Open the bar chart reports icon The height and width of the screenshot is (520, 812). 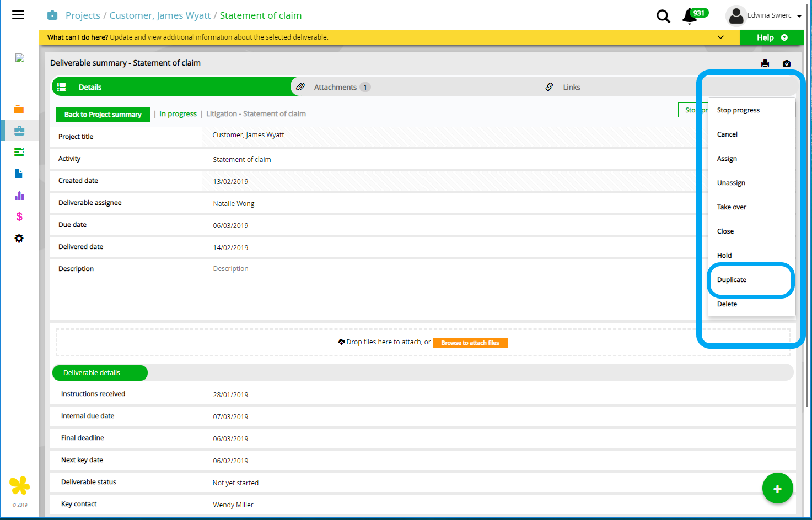(x=19, y=196)
